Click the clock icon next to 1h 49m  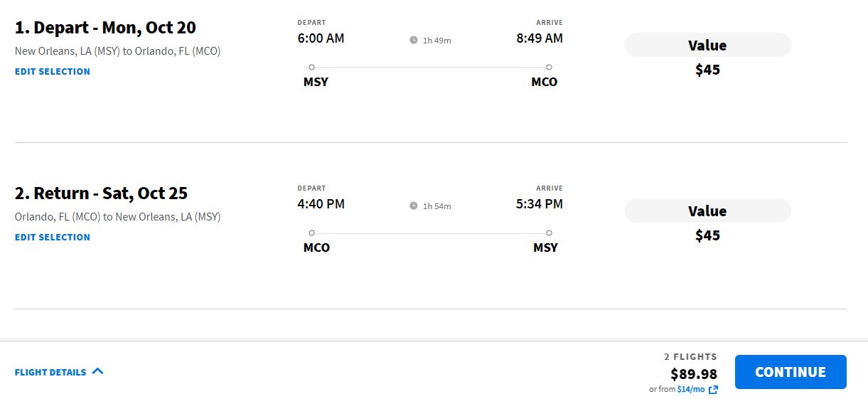tap(414, 41)
